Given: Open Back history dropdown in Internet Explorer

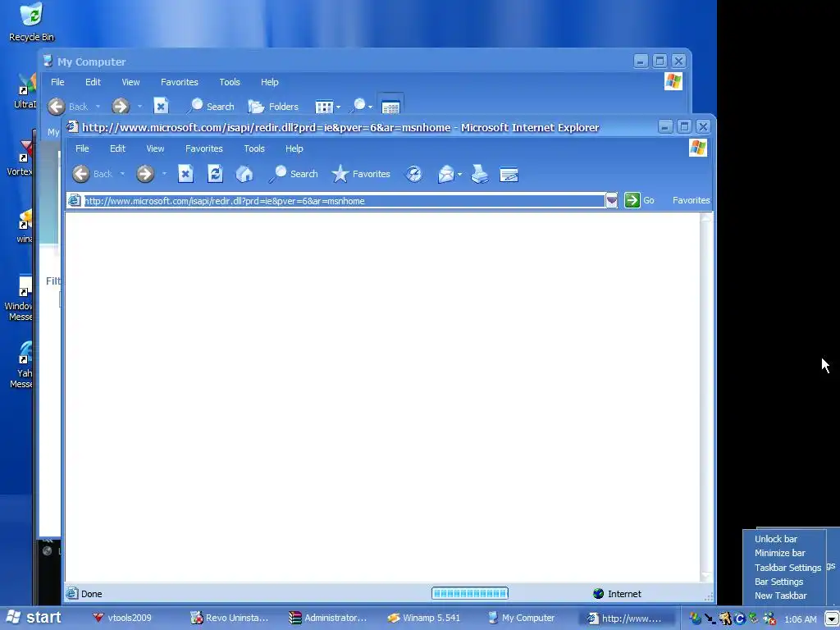Looking at the screenshot, I should click(122, 174).
